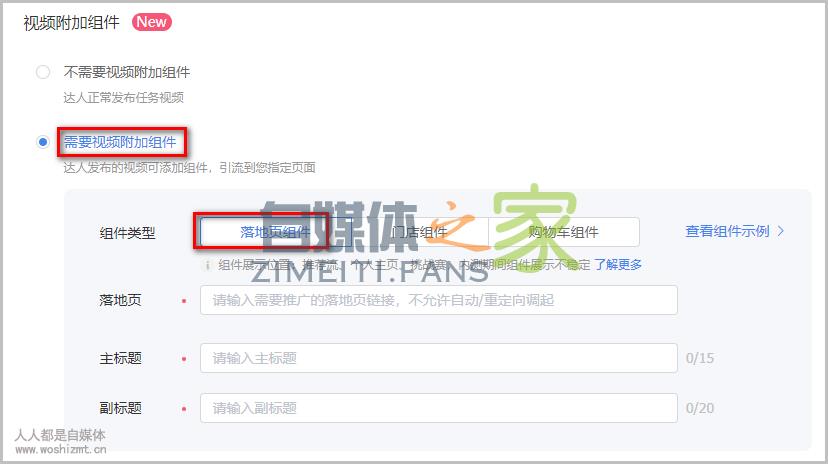Open the 查看组件示例 link
828x464 pixels.
tap(727, 231)
